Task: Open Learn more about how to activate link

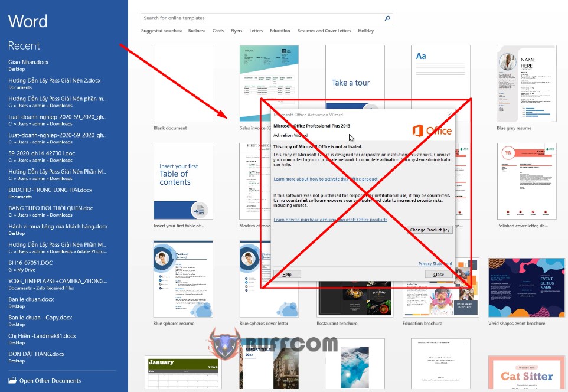Action: click(325, 179)
